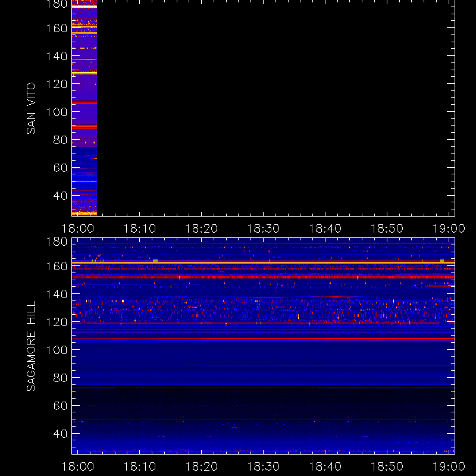Click 18:00 under the San Vito plot
The width and height of the screenshot is (476, 476).
[x=78, y=228]
